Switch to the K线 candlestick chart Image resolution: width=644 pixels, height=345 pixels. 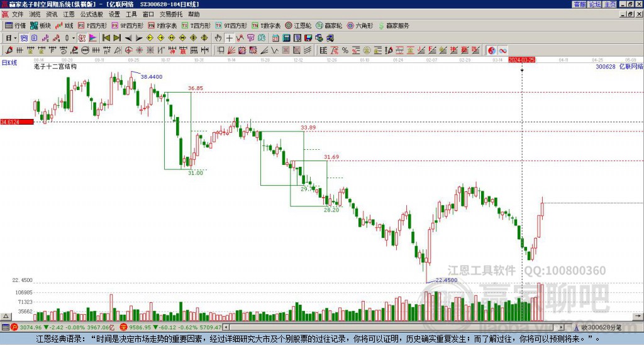(x=64, y=25)
